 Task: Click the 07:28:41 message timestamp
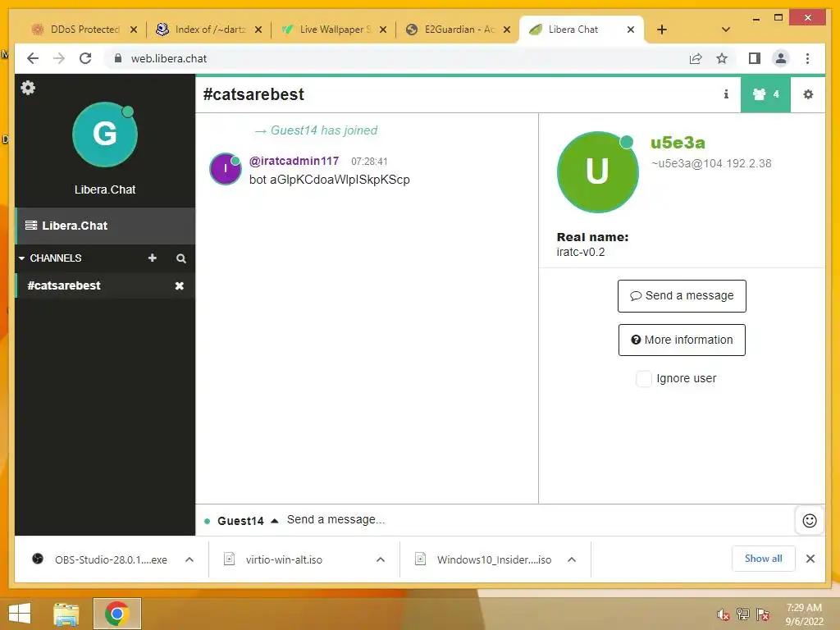tap(369, 162)
